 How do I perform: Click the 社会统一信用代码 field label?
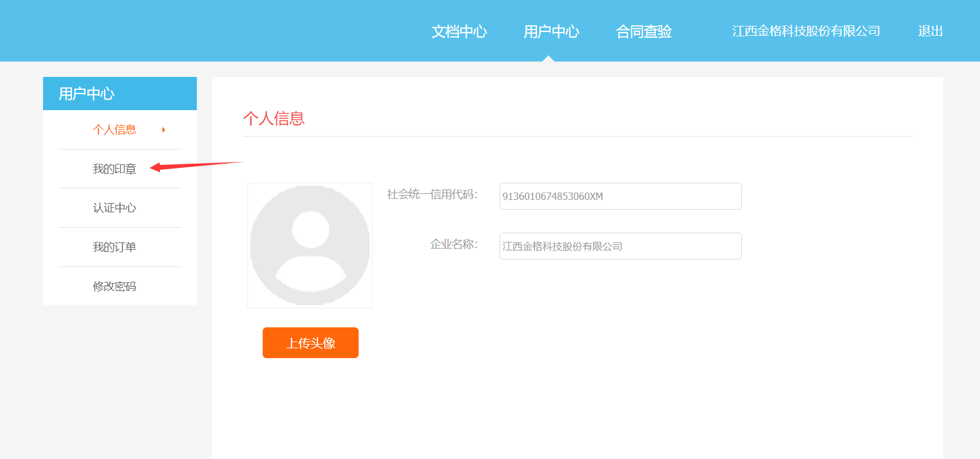tap(432, 194)
